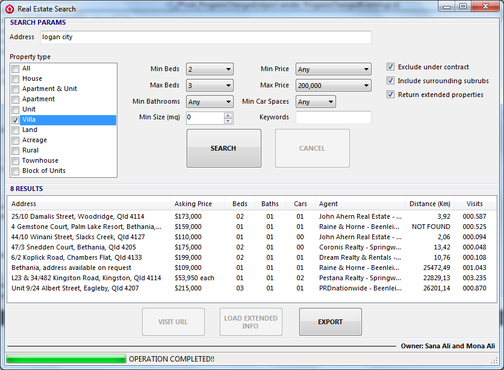
Task: Sort by the Agent column header
Action: (x=360, y=204)
